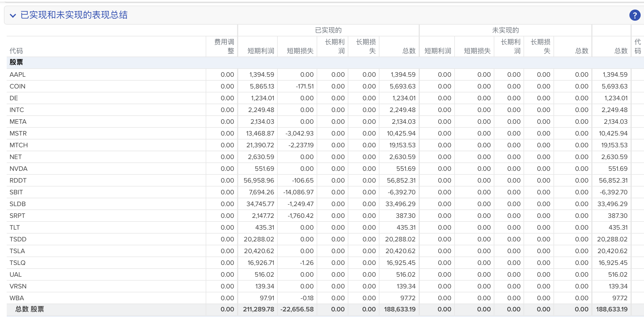
Task: Click the leftmost 代码 column header
Action: click(16, 51)
